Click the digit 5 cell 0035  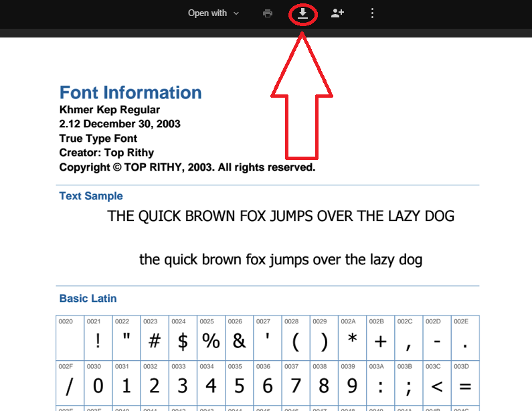[239, 383]
